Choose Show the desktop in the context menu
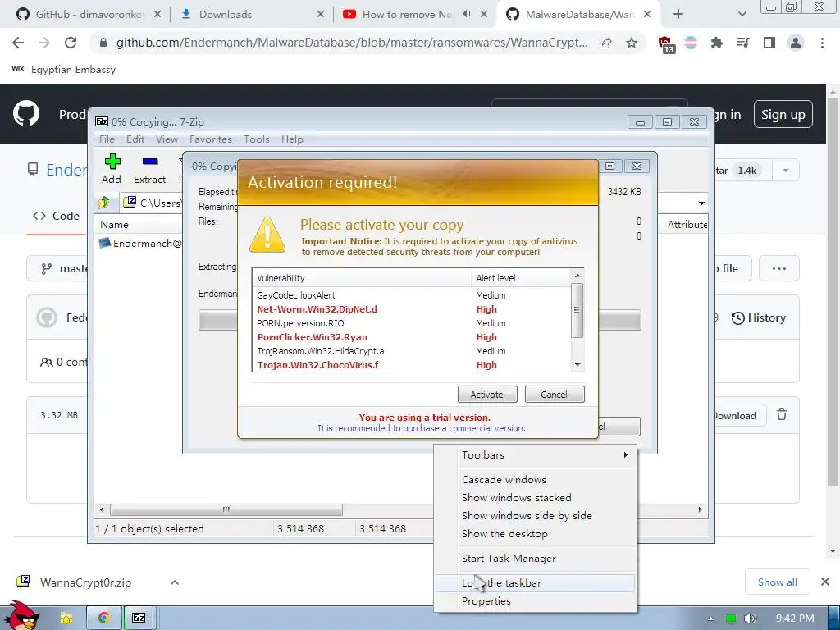This screenshot has width=840, height=630. [x=536, y=533]
